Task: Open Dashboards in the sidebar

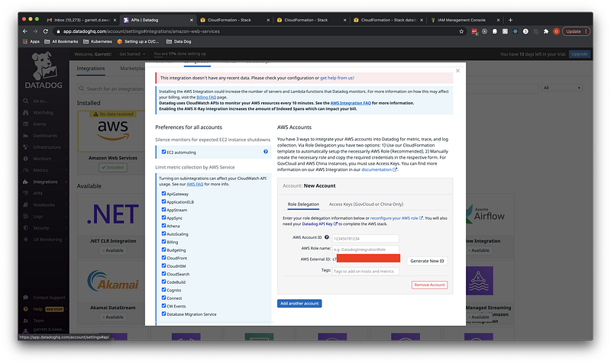Action: pos(45,136)
